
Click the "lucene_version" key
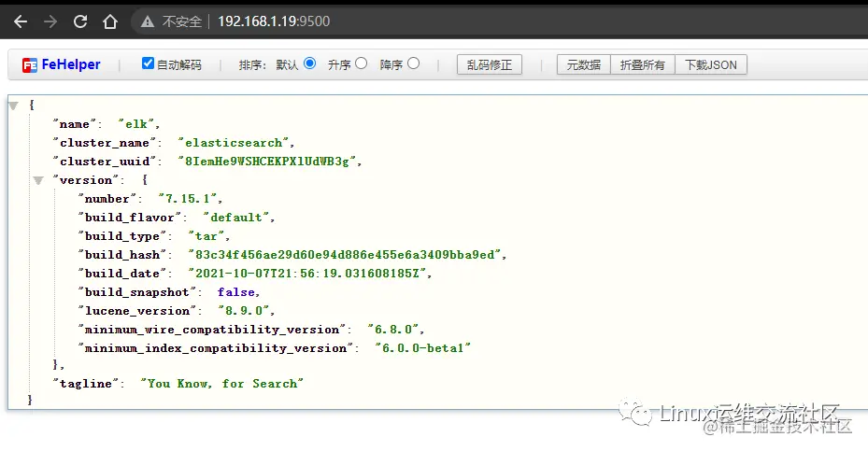pos(137,311)
